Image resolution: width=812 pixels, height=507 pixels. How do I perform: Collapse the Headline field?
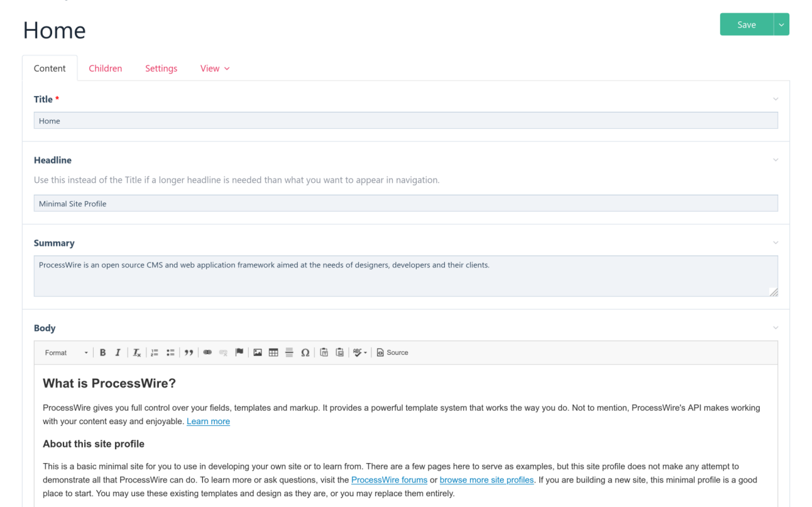[776, 160]
